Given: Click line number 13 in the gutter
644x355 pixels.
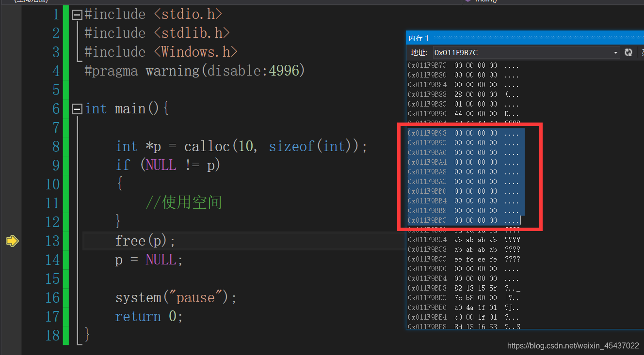Looking at the screenshot, I should tap(52, 241).
